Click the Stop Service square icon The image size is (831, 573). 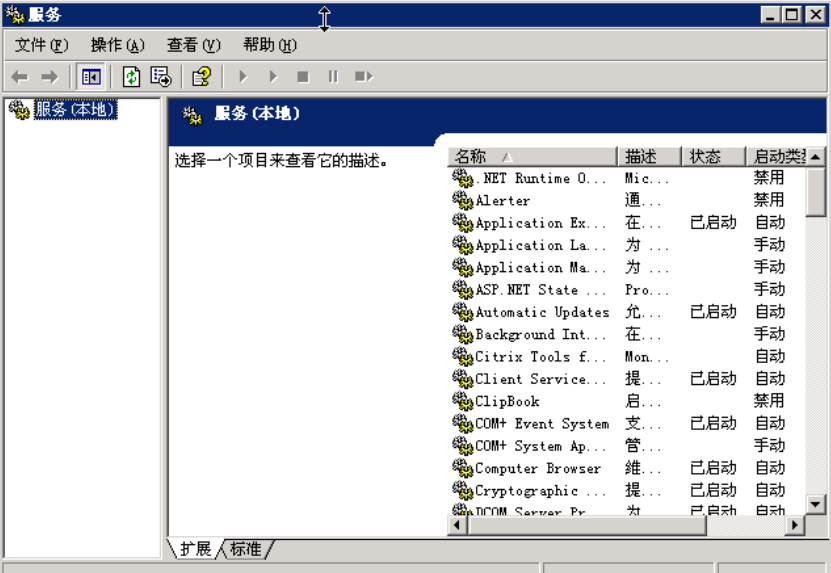tap(303, 77)
